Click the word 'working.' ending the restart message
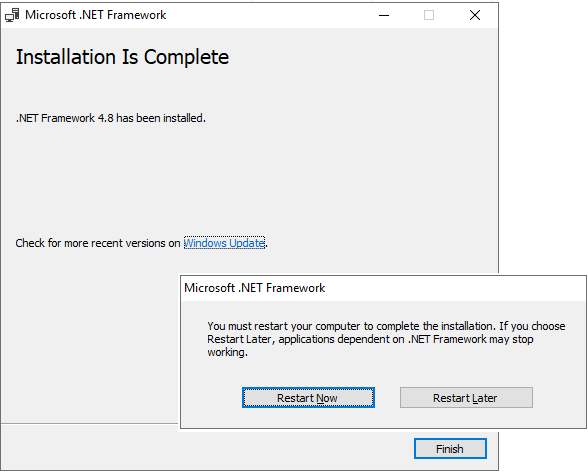The image size is (588, 472). click(x=228, y=352)
